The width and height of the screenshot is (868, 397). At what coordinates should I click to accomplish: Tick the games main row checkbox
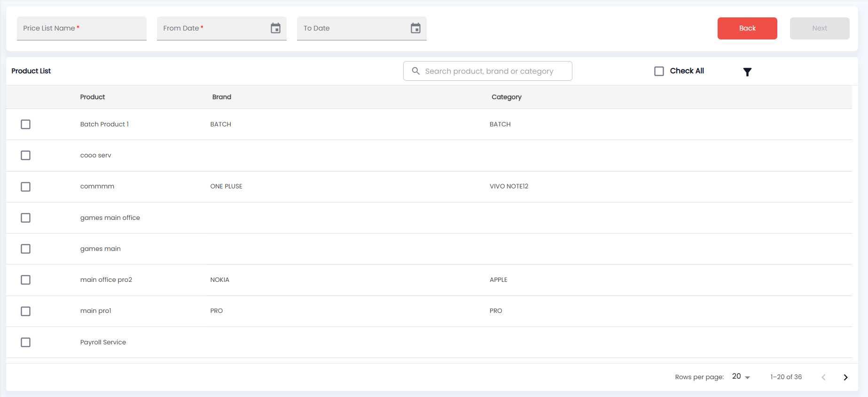point(26,249)
